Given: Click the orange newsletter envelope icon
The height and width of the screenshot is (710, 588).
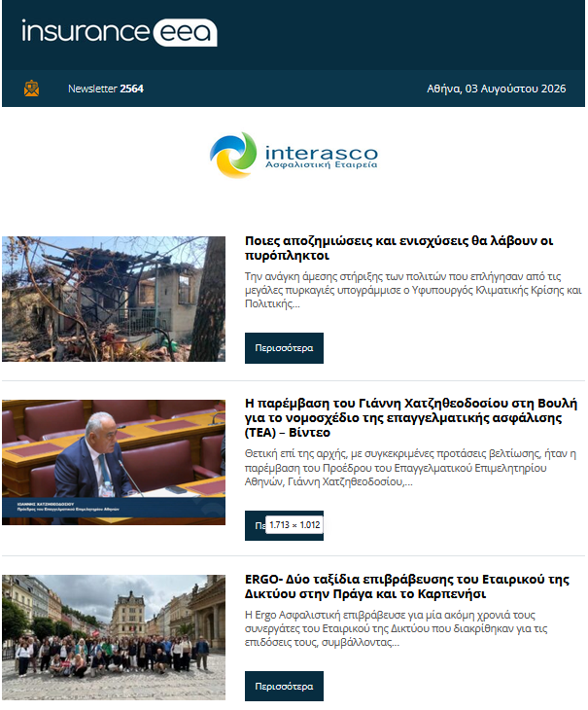Looking at the screenshot, I should 32,89.
